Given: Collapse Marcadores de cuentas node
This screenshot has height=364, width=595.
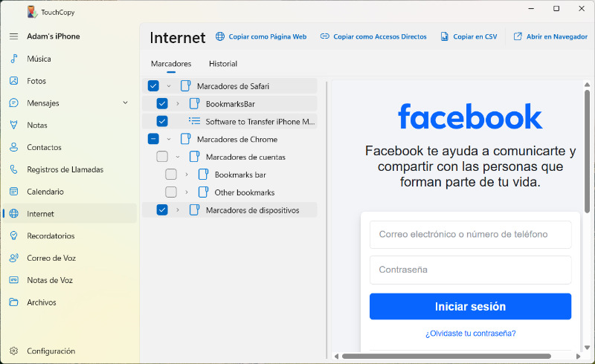Looking at the screenshot, I should coord(178,157).
